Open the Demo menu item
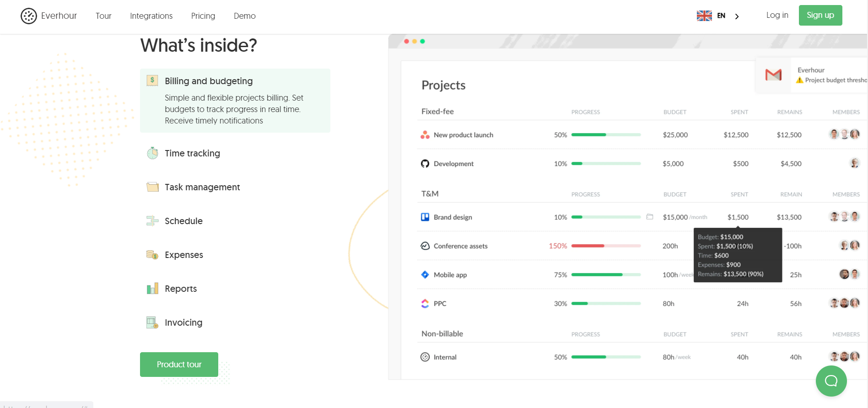This screenshot has height=408, width=868. (x=245, y=16)
